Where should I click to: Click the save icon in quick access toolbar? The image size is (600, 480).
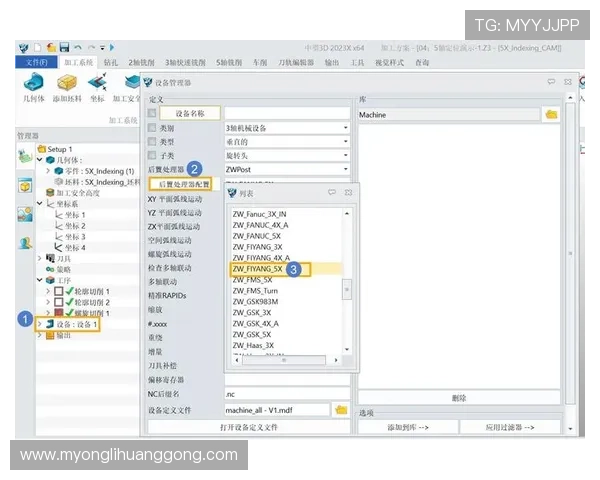[x=64, y=47]
